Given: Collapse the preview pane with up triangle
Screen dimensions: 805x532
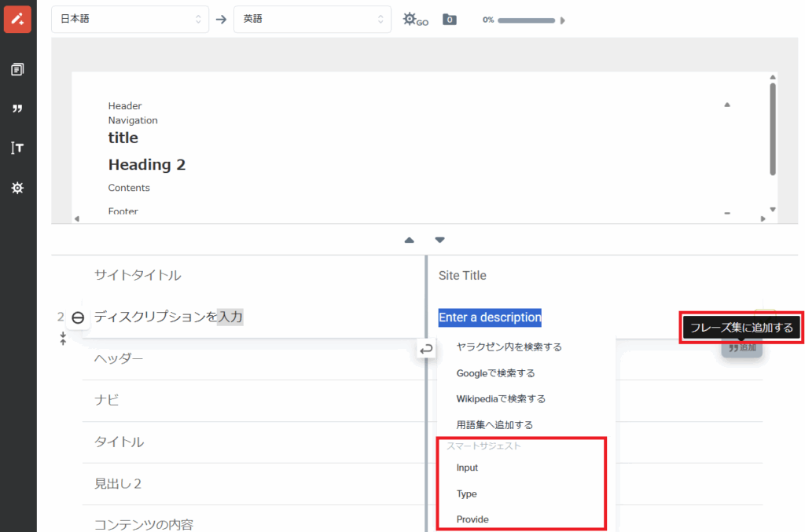Looking at the screenshot, I should point(409,240).
